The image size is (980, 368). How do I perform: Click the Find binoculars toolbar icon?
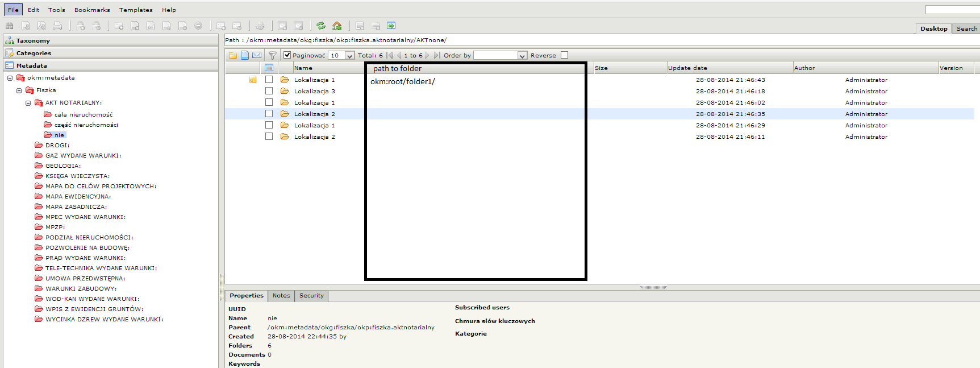click(x=10, y=26)
